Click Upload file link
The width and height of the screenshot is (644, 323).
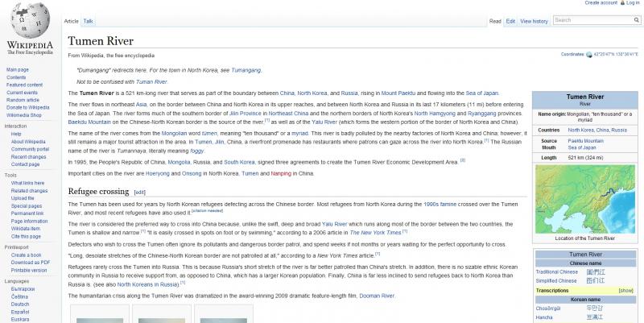(23, 198)
